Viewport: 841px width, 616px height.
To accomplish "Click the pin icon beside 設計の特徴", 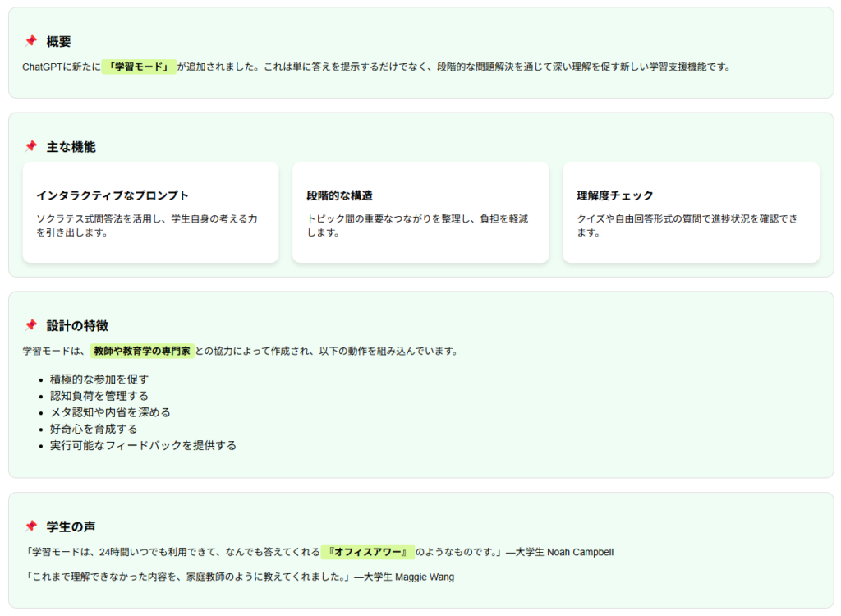I will 31,325.
